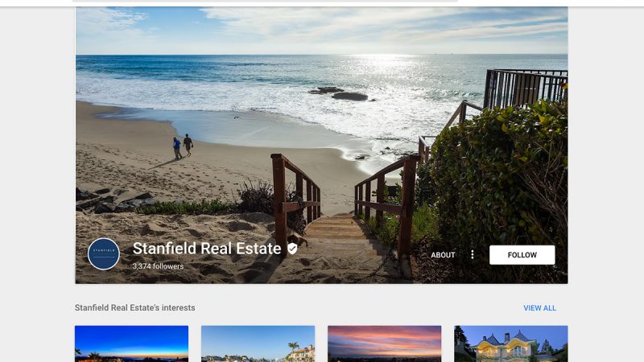This screenshot has height=362, width=644.
Task: View all of Stanfield's interests
Action: point(539,308)
